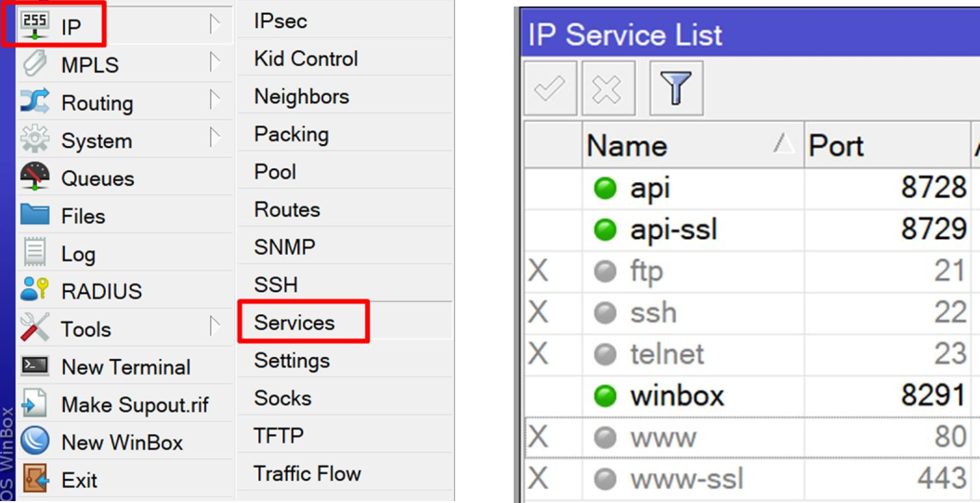The height and width of the screenshot is (503, 980).
Task: Click the gray status dot of www
Action: [605, 437]
